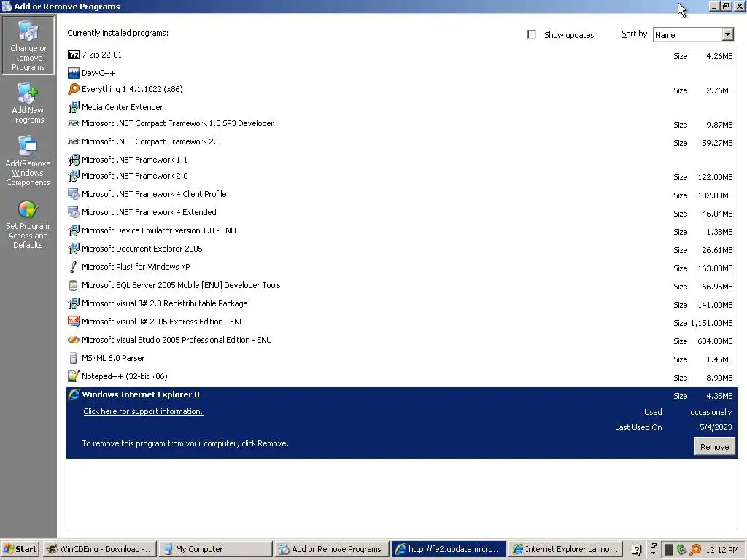Click the Microsoft Device Emulator icon
Viewport: 747px width, 560px height.
click(x=74, y=230)
